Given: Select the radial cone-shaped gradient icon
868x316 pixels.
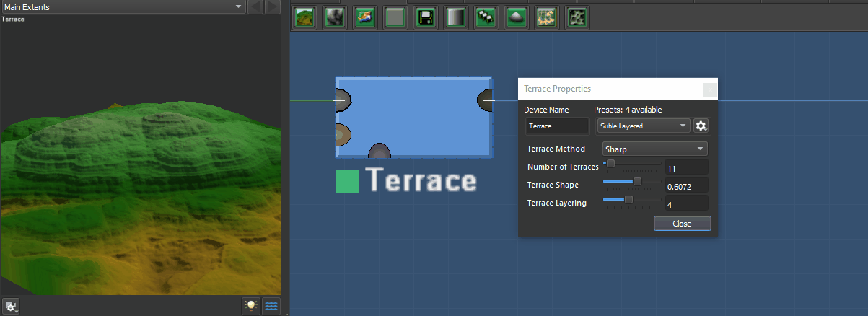Looking at the screenshot, I should [x=516, y=17].
